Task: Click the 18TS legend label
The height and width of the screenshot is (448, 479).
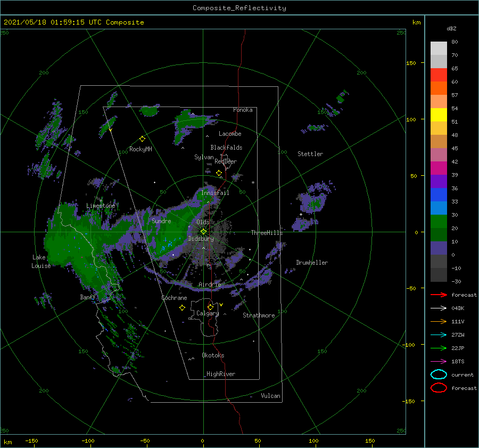Action: tap(458, 362)
